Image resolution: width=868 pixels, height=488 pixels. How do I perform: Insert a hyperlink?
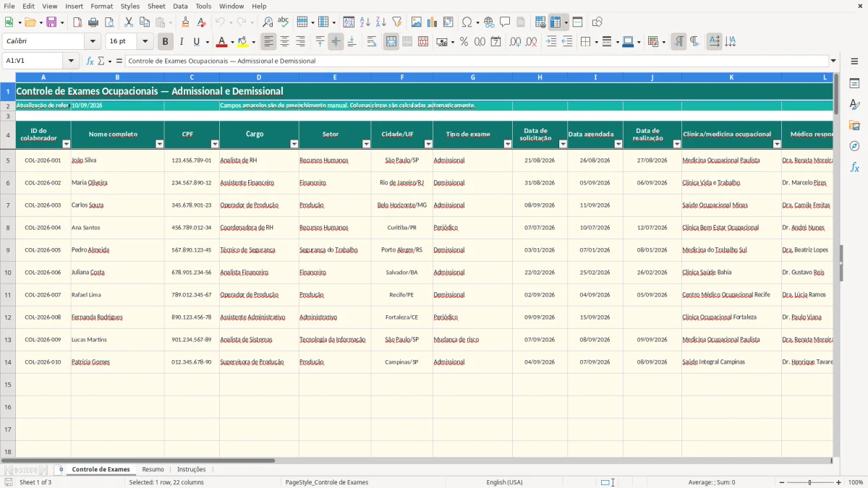tap(489, 22)
